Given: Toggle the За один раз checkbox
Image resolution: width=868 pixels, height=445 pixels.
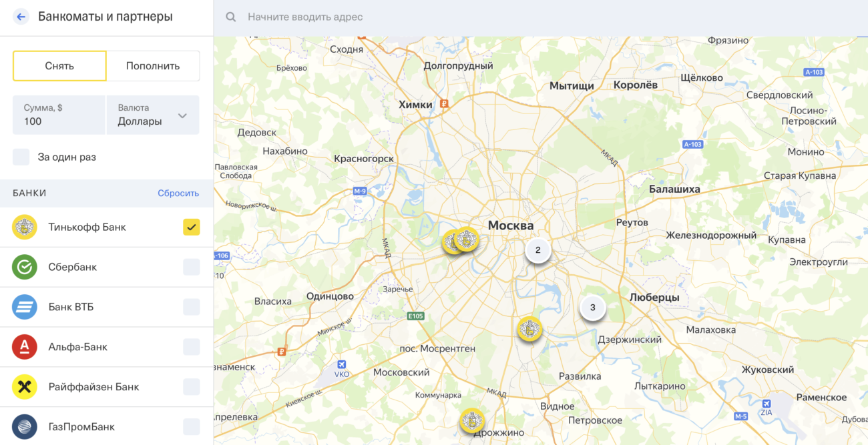Looking at the screenshot, I should [x=21, y=157].
